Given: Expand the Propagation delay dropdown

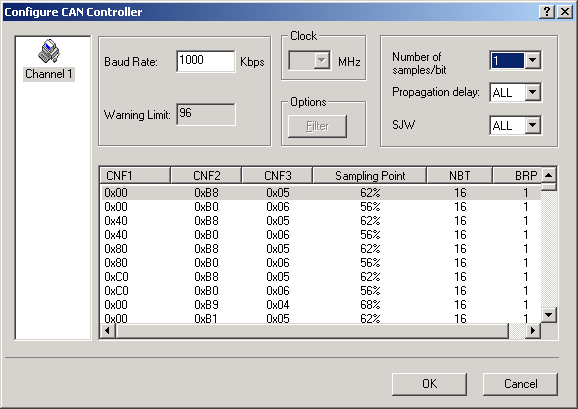Looking at the screenshot, I should [532, 92].
